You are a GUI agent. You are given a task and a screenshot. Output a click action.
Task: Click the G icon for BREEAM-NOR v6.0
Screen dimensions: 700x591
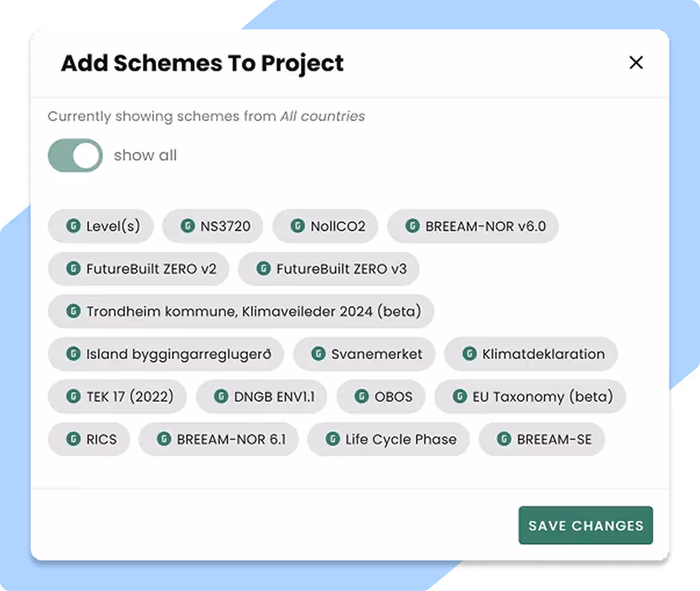[x=413, y=226]
